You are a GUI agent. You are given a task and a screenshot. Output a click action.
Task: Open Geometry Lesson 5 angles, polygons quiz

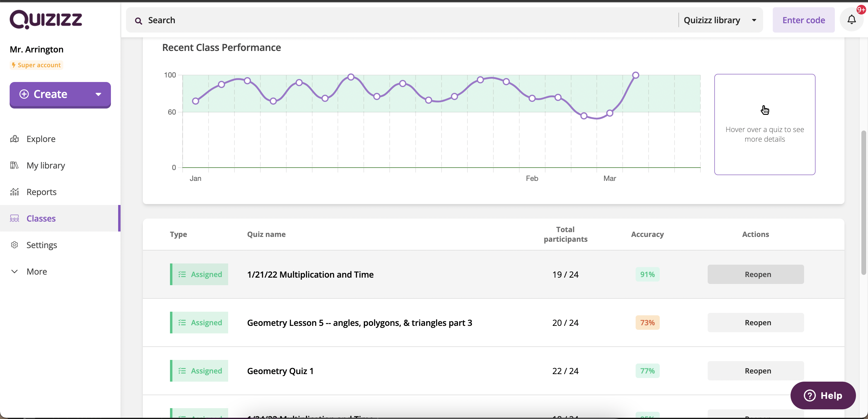(360, 323)
